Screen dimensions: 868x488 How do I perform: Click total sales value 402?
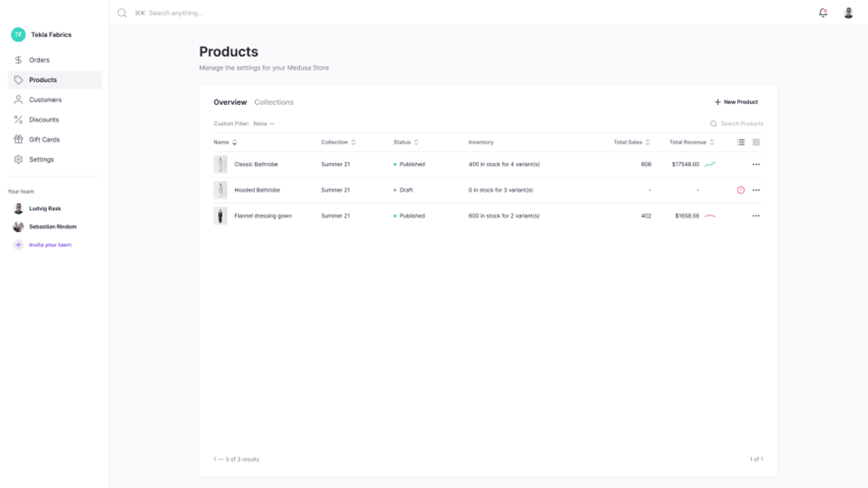646,216
